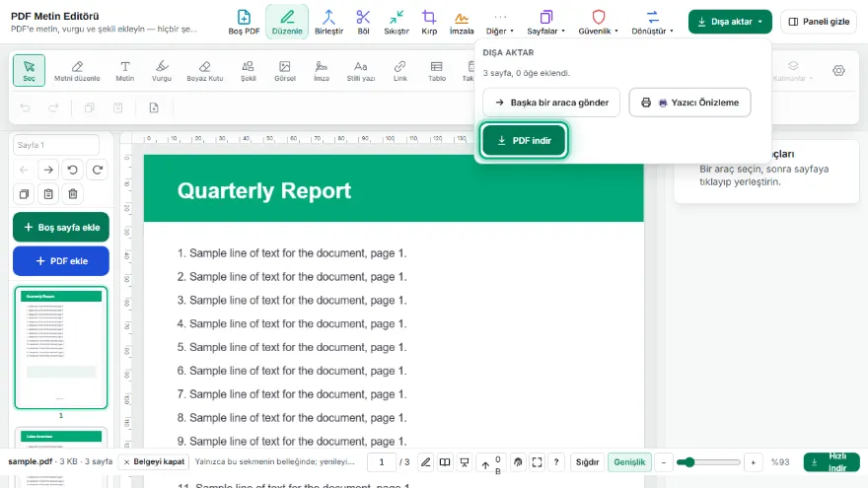Image resolution: width=868 pixels, height=488 pixels.
Task: Toggle fullscreen icon in bottom bar
Action: tap(537, 462)
